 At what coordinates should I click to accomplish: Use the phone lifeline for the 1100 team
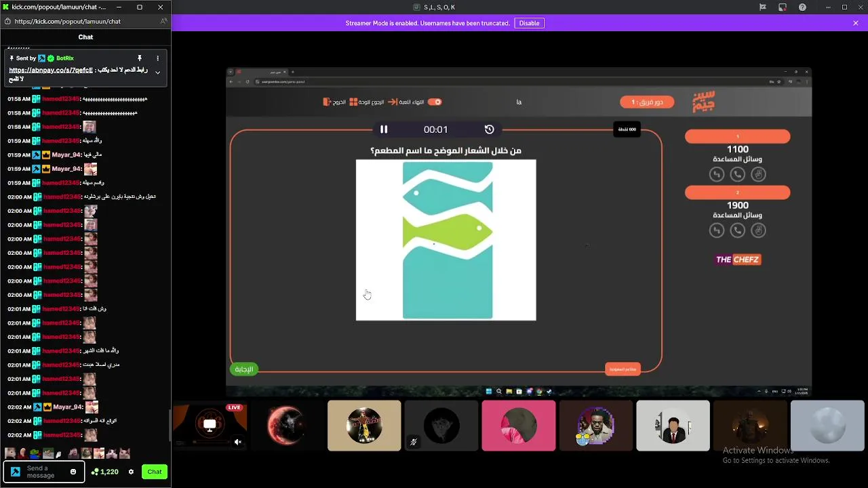738,175
